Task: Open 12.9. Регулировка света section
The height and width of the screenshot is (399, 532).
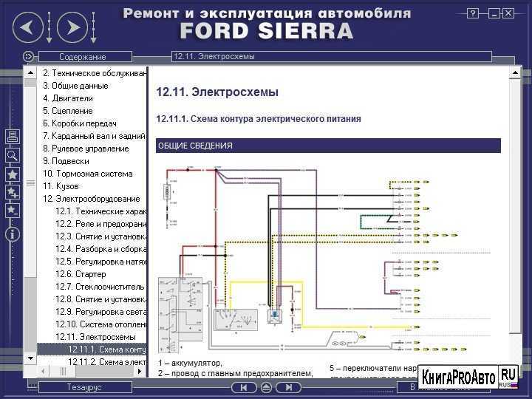Action: coord(100,312)
